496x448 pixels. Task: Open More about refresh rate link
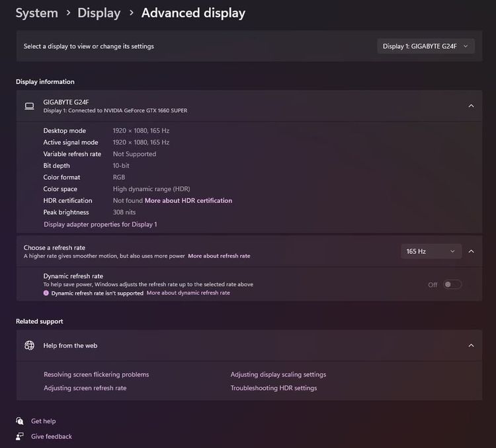click(x=219, y=256)
